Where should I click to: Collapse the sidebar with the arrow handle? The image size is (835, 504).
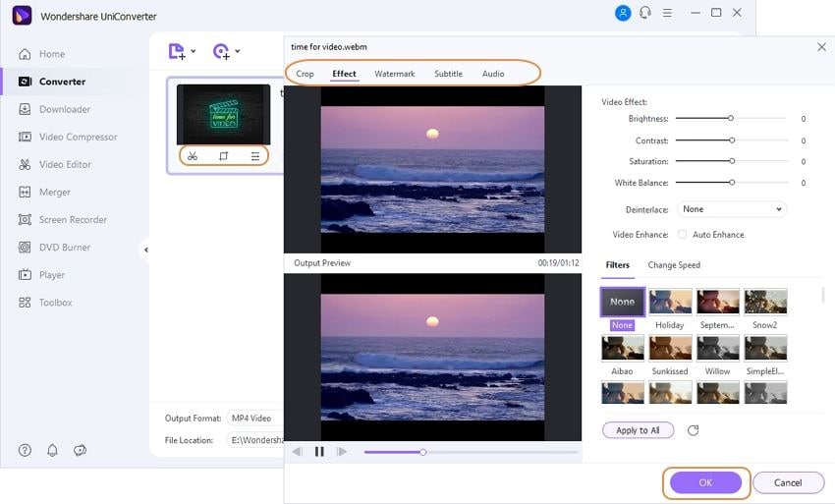pyautogui.click(x=144, y=250)
